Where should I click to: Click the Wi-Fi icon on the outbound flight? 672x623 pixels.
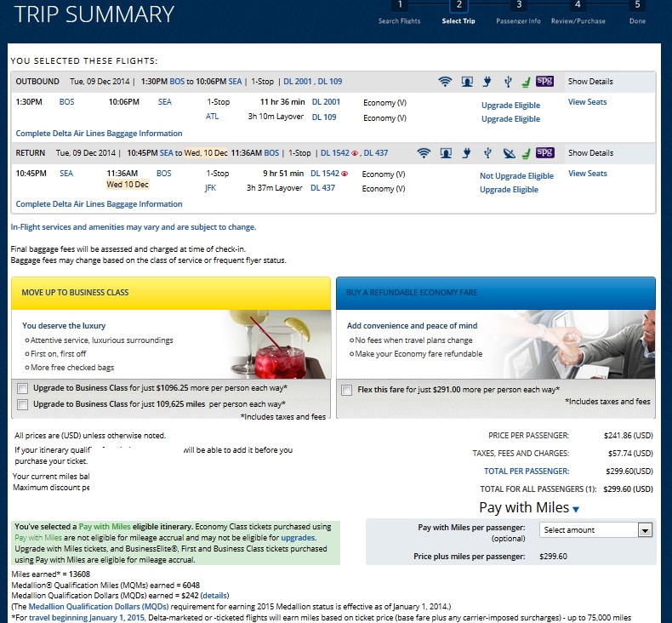coord(445,82)
